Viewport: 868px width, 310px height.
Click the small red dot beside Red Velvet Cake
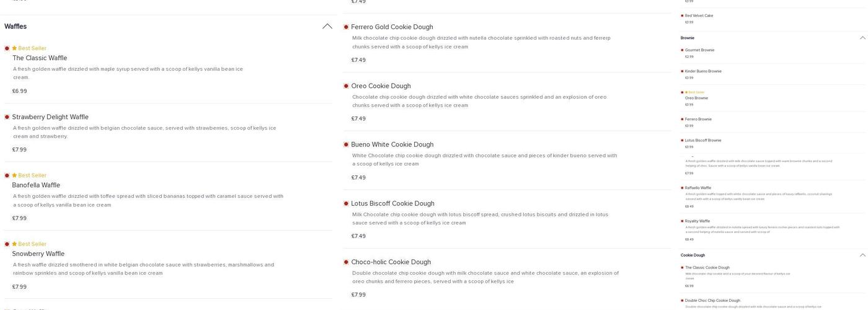pyautogui.click(x=682, y=16)
